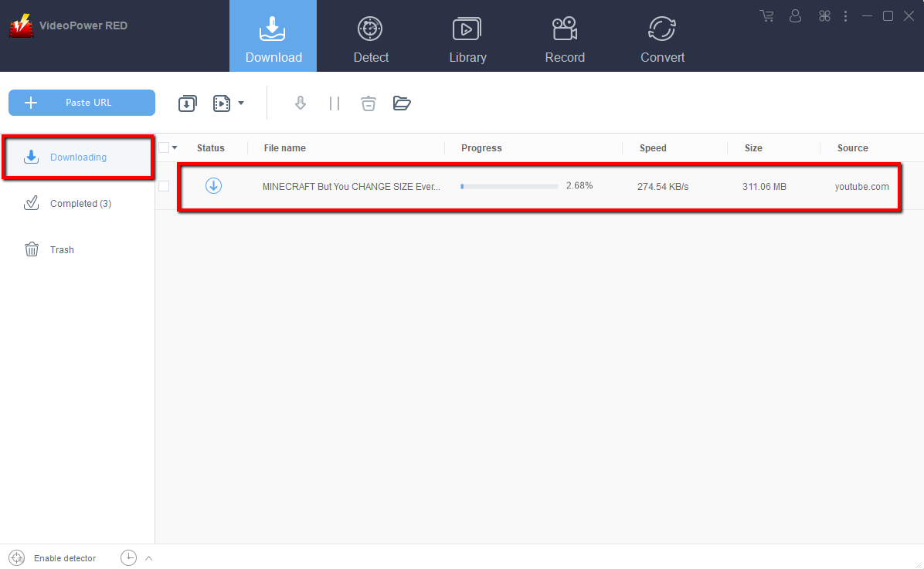The image size is (924, 569).
Task: Click the batch download icon in toolbar
Action: pos(187,103)
